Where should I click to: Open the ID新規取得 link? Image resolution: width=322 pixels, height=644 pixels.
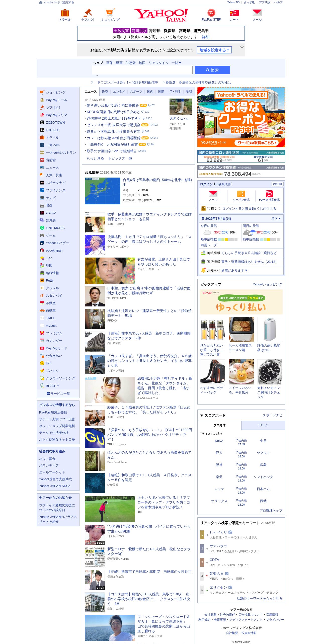223,184
